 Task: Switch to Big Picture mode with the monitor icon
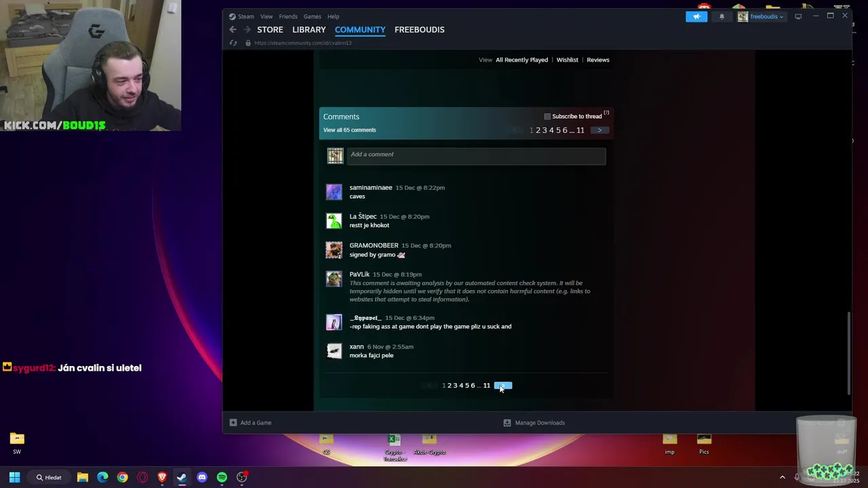(x=798, y=16)
